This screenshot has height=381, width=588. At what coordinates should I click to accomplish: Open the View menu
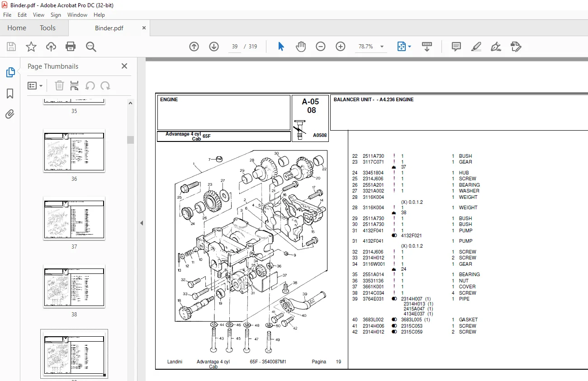(39, 15)
